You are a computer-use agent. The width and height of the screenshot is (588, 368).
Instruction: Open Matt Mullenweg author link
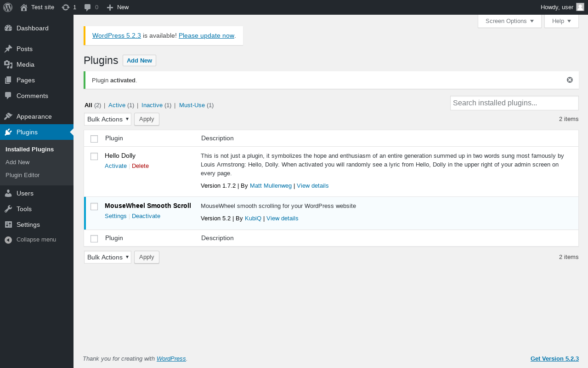coord(271,186)
